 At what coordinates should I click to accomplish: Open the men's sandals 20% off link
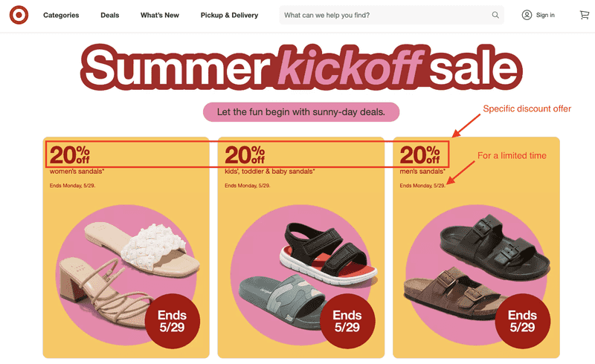pos(422,172)
